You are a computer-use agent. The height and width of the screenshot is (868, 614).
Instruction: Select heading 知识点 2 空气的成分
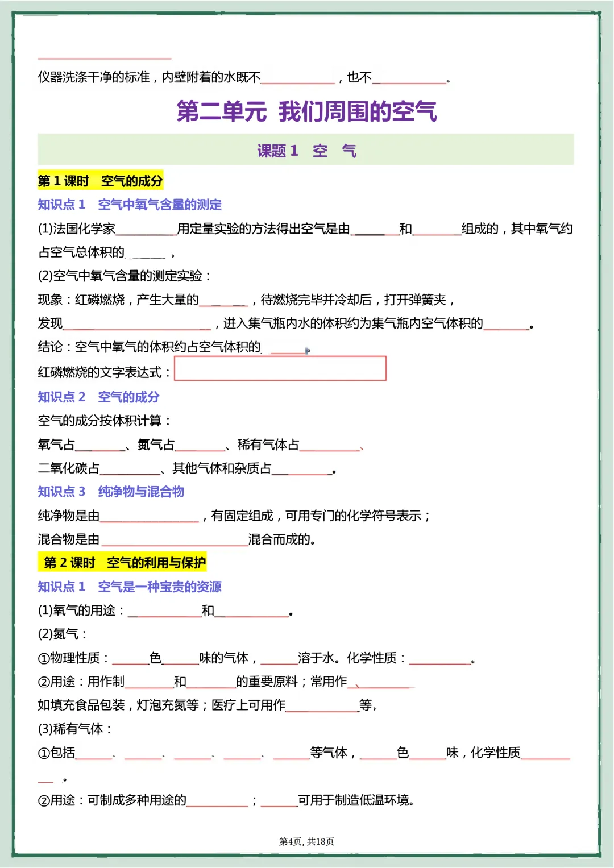98,397
